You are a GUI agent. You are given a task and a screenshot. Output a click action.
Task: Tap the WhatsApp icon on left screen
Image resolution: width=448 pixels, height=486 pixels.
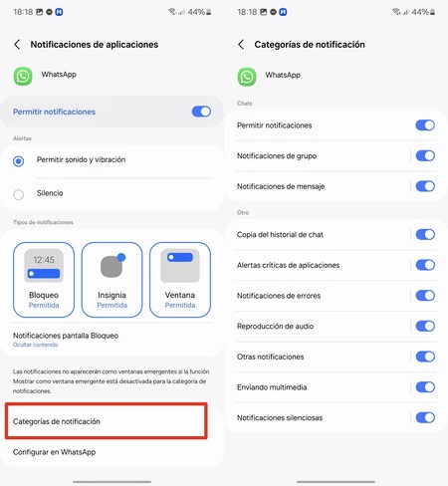tap(23, 77)
